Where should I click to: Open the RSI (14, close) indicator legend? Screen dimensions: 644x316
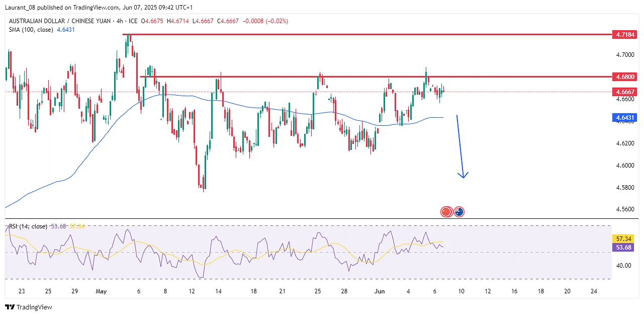[28, 226]
